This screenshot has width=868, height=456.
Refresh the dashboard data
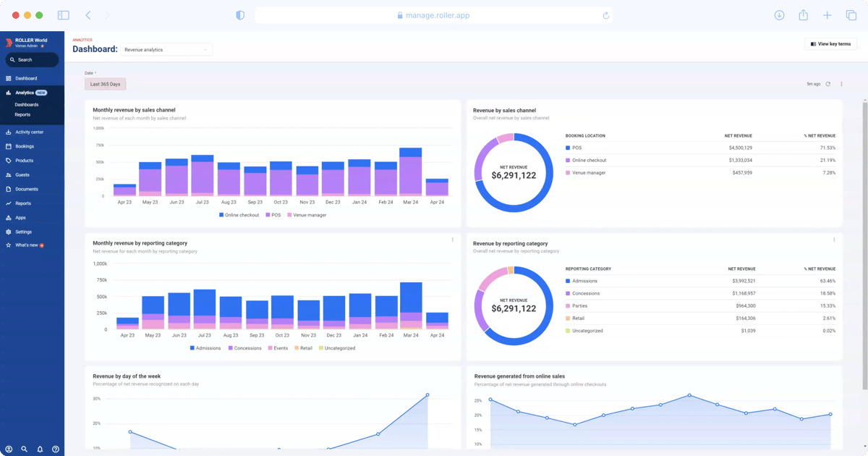click(829, 84)
